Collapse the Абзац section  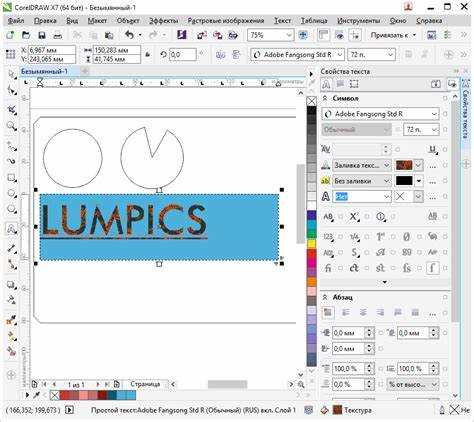(x=325, y=297)
